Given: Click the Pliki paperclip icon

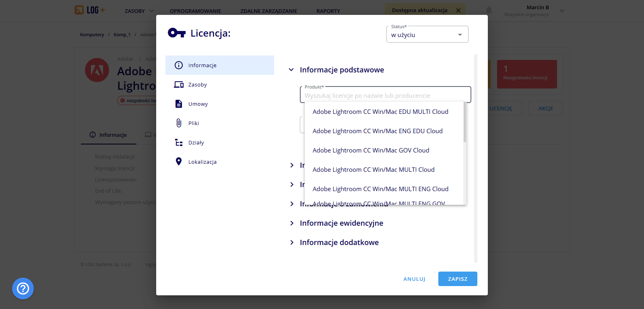Looking at the screenshot, I should (x=179, y=123).
